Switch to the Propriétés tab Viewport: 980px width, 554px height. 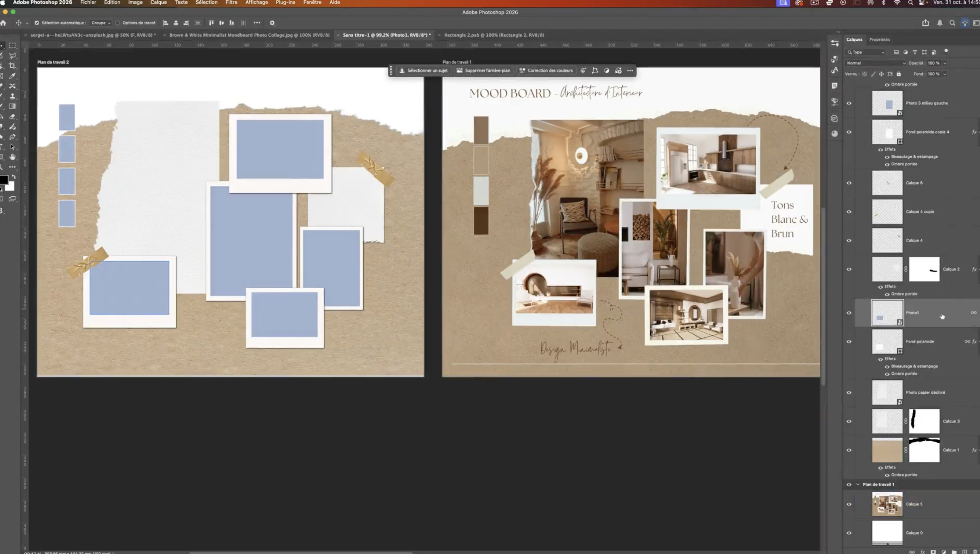click(x=879, y=40)
